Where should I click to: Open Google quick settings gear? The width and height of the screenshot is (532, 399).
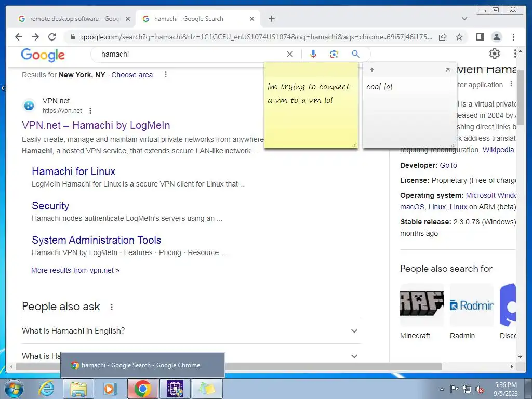(495, 54)
